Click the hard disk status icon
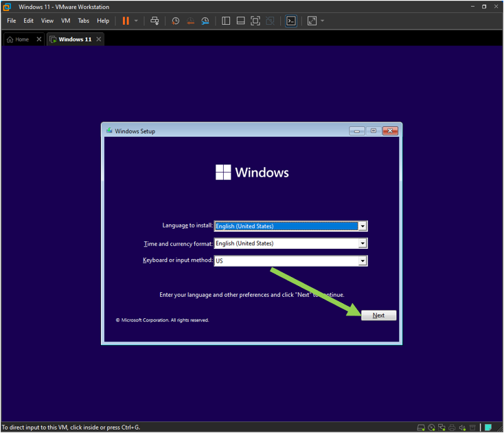 coord(421,428)
